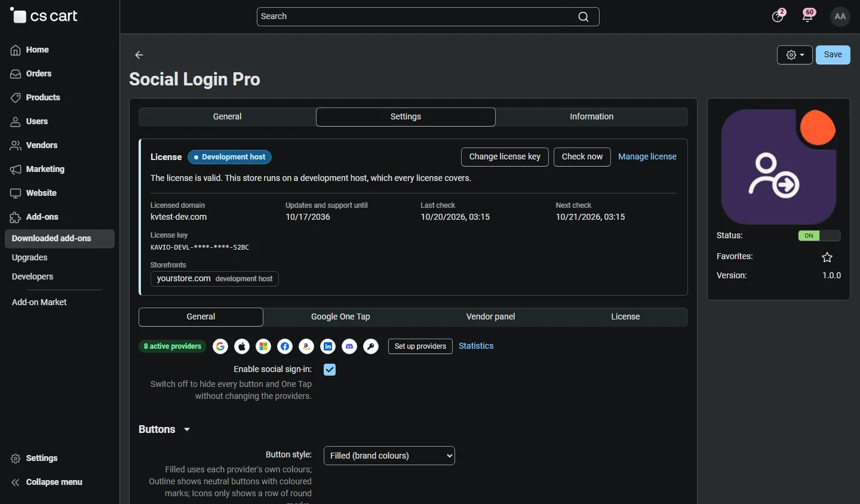This screenshot has height=504, width=860.
Task: Click the key-shaped provider icon
Action: point(371,346)
